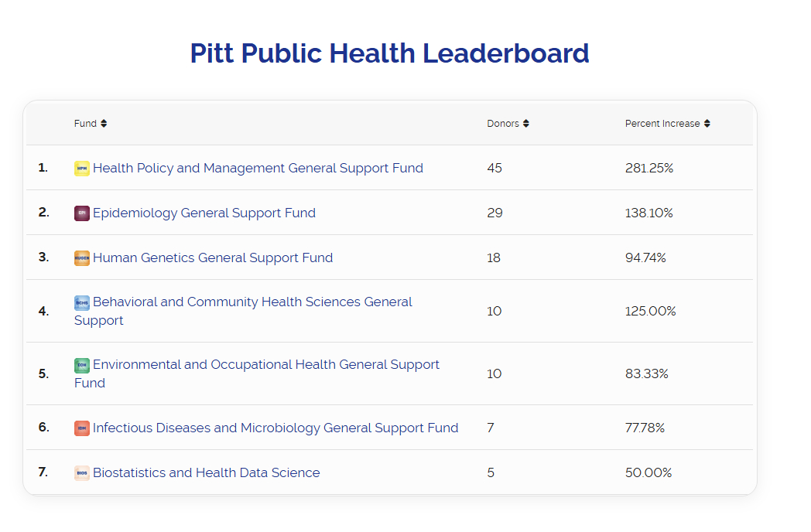Sort leaderboard by Donors arrows
811x532 pixels.
tap(526, 124)
